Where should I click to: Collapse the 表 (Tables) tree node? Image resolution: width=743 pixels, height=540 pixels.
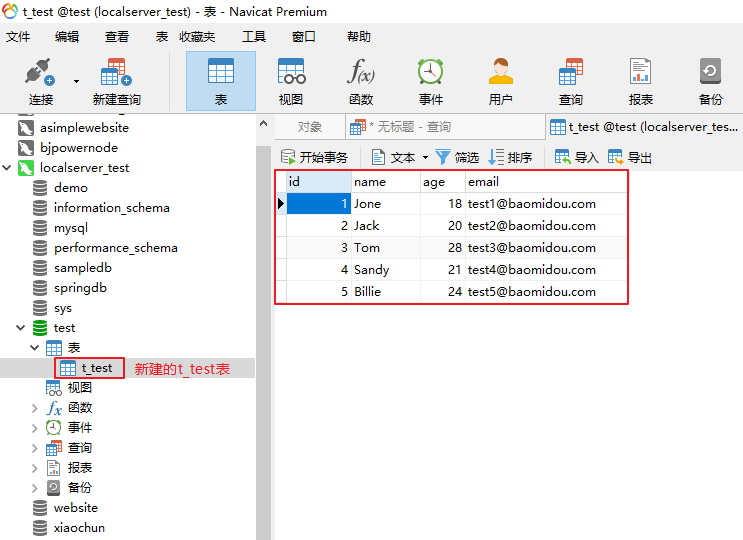click(x=34, y=348)
